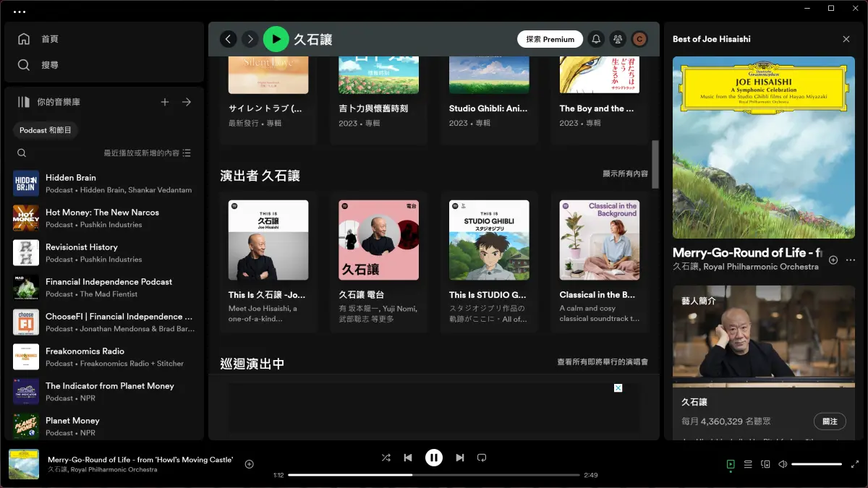
Task: Toggle Now Playing view icon
Action: coord(731,464)
